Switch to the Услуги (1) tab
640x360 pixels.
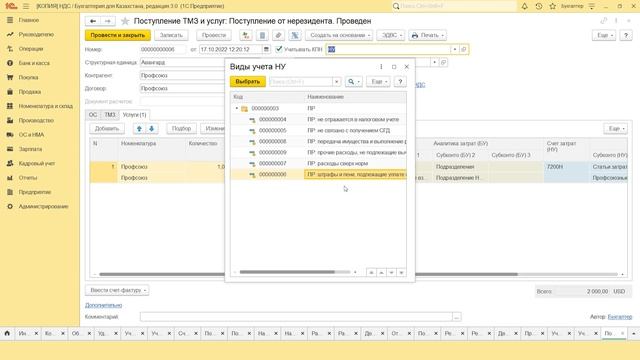coord(134,115)
